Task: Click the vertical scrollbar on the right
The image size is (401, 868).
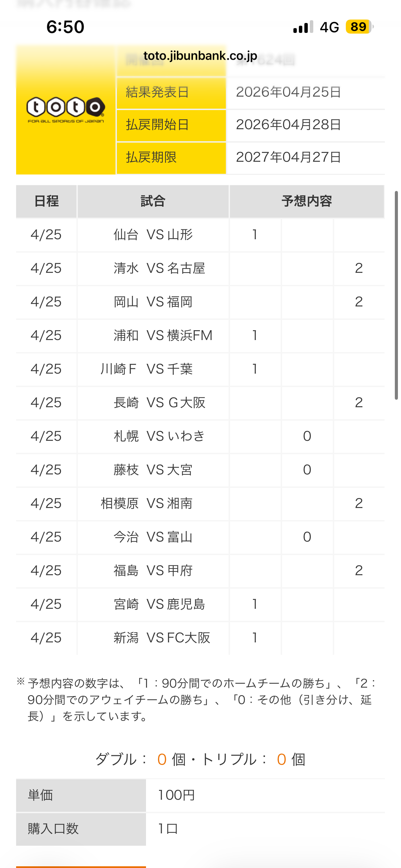Action: (x=396, y=295)
